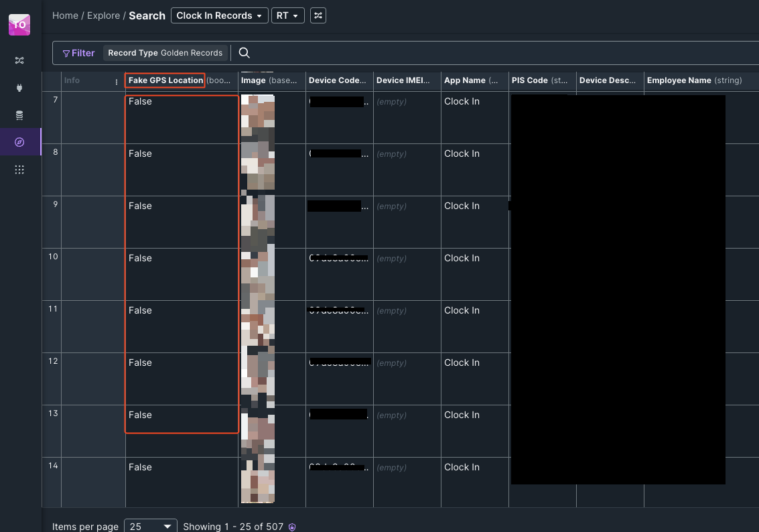Select False value in row 7
This screenshot has height=532, width=759.
[x=141, y=101]
